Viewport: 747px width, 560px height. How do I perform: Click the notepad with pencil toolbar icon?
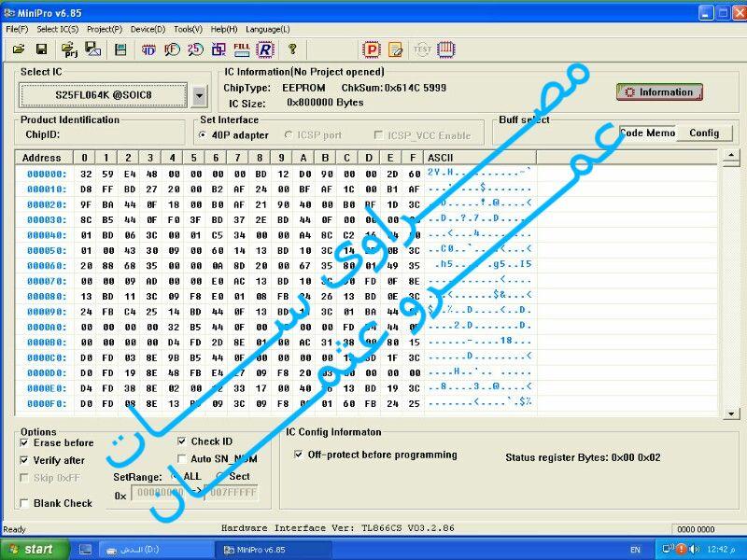pos(395,49)
